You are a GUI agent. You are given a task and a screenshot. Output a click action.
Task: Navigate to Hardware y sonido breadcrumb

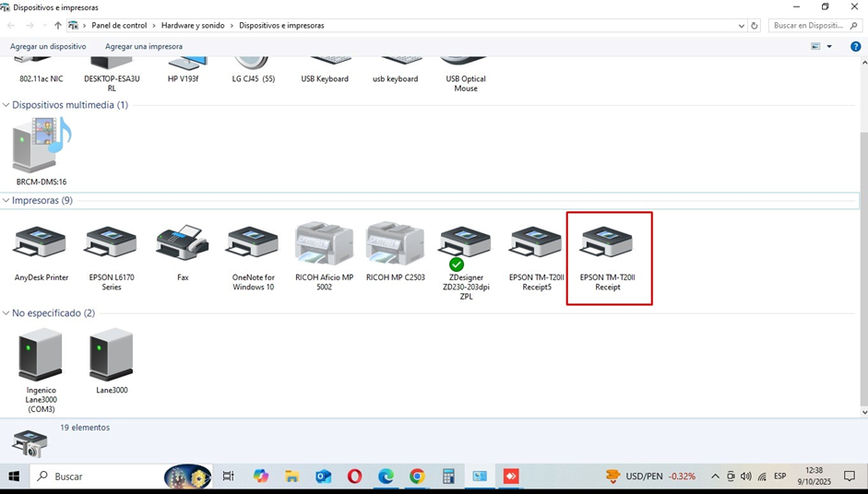193,26
